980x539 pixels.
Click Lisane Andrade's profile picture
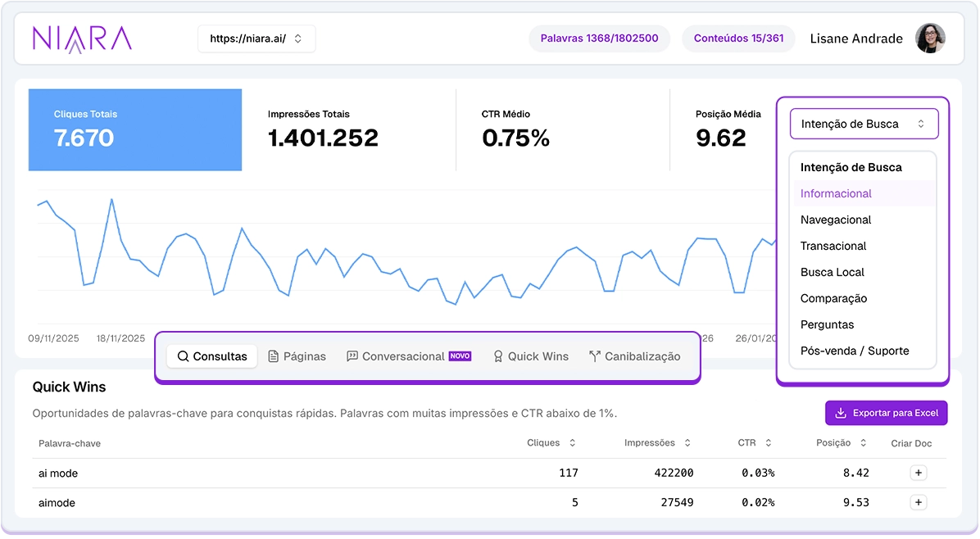(x=931, y=38)
